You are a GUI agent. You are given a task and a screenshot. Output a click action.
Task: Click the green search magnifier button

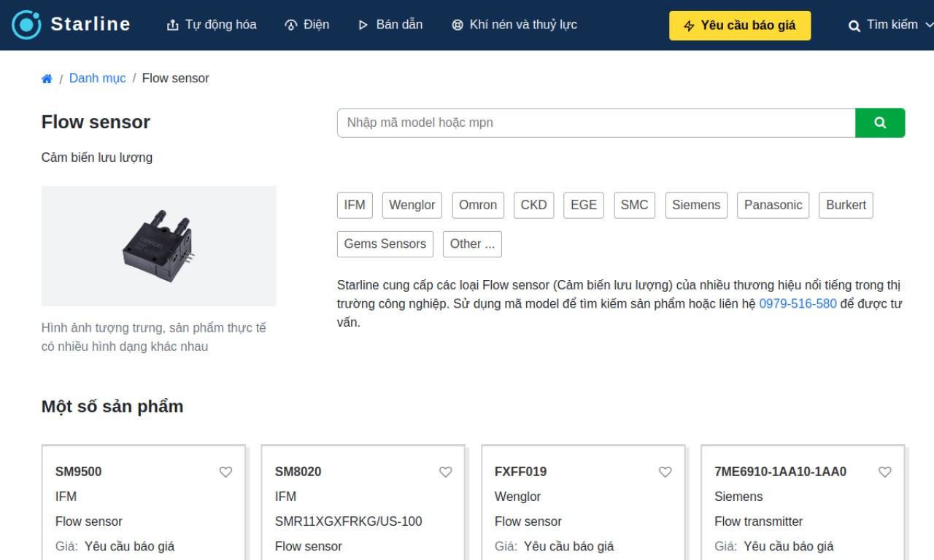[x=880, y=122]
